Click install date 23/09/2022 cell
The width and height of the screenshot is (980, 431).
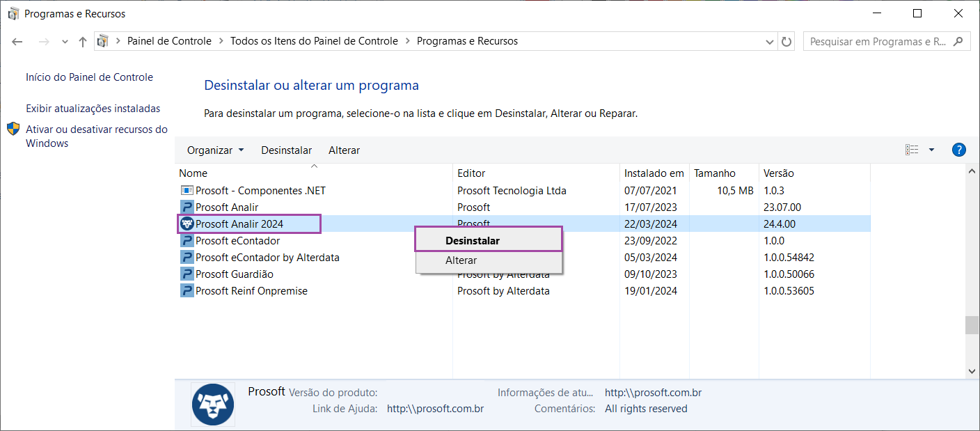point(651,241)
